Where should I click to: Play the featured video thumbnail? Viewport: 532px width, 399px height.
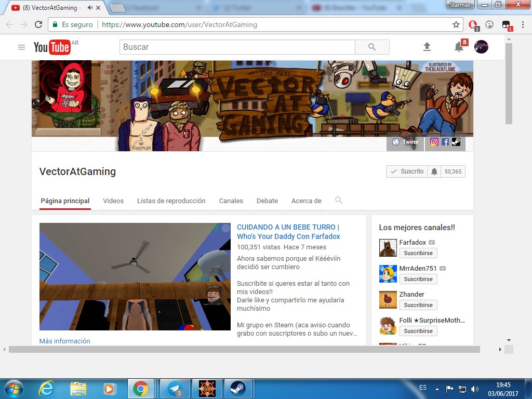[135, 276]
